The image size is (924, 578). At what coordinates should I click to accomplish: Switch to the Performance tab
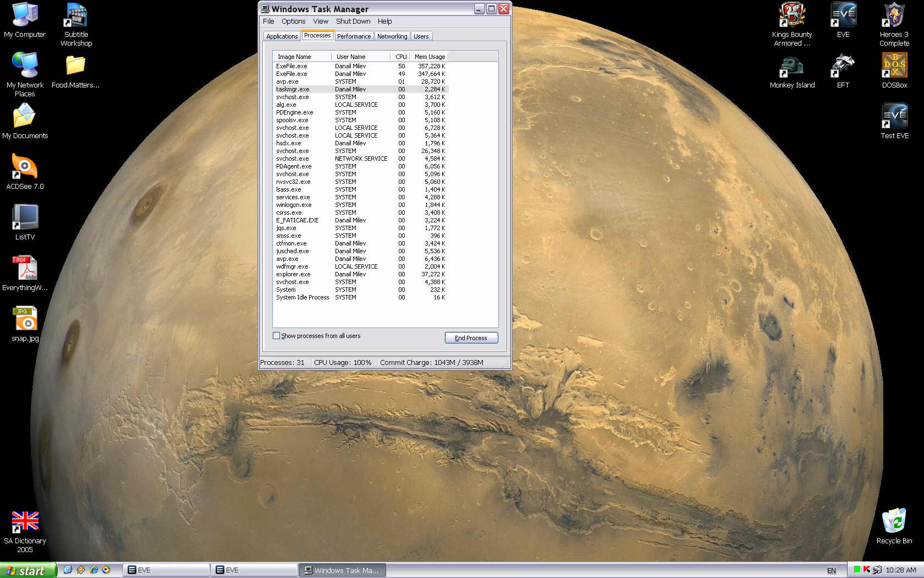click(354, 36)
